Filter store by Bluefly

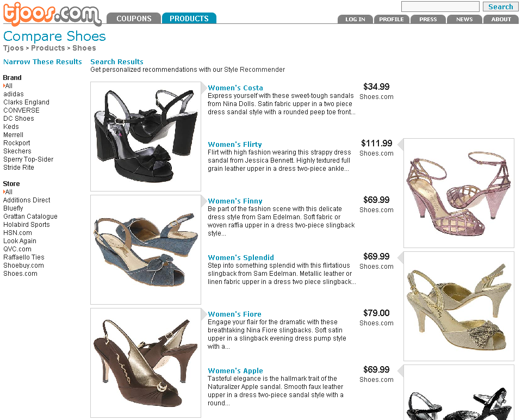pyautogui.click(x=13, y=208)
